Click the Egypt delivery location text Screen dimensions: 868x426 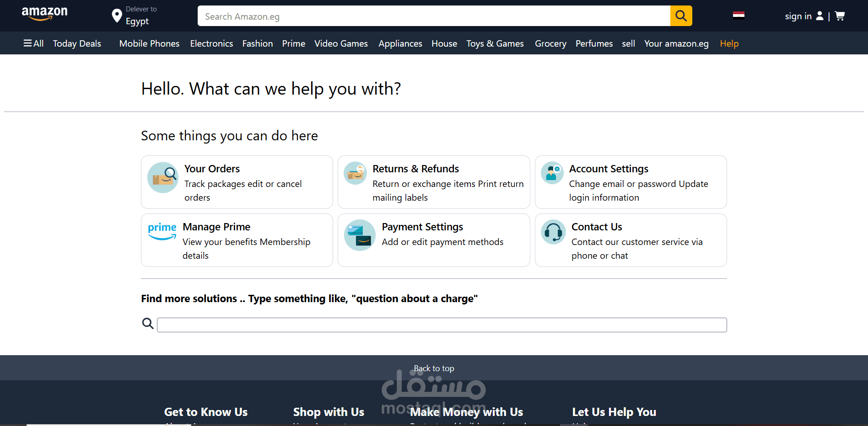[x=137, y=21]
